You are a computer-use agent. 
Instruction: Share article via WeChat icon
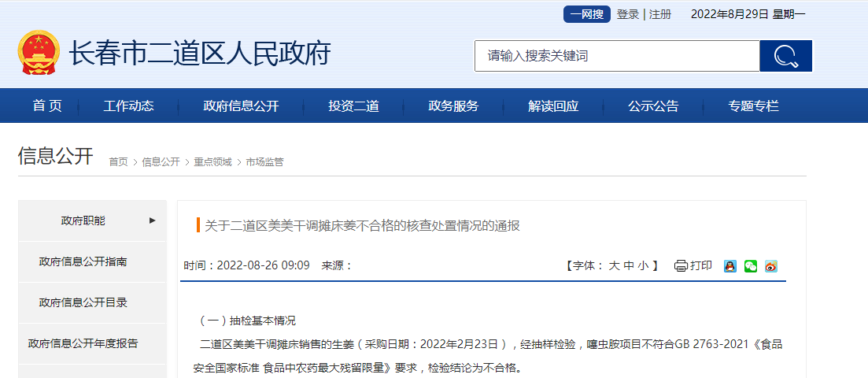click(751, 266)
